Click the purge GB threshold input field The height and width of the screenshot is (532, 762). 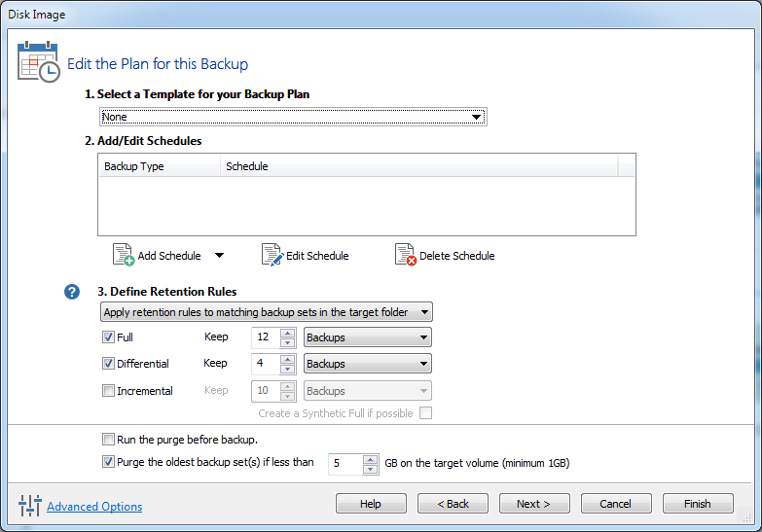point(345,464)
